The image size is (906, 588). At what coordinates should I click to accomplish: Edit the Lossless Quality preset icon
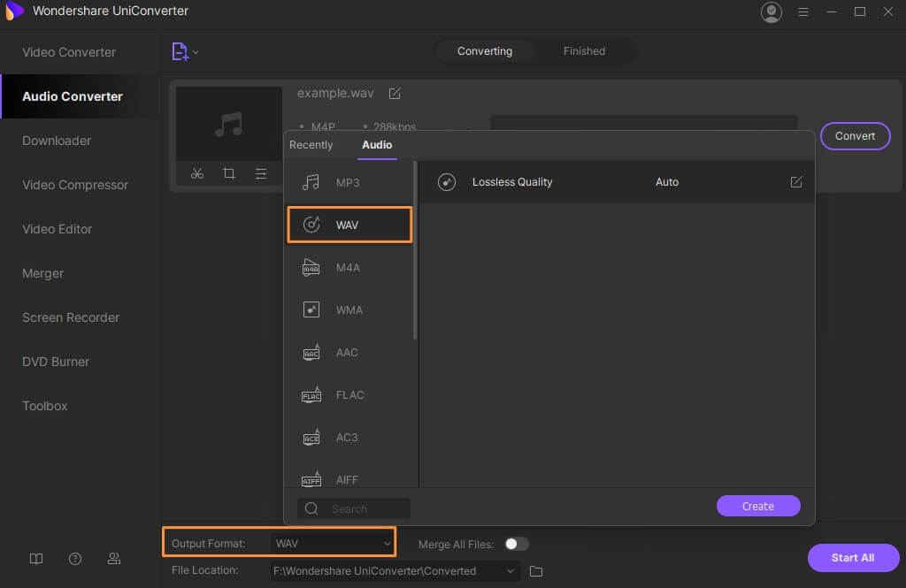coord(795,182)
